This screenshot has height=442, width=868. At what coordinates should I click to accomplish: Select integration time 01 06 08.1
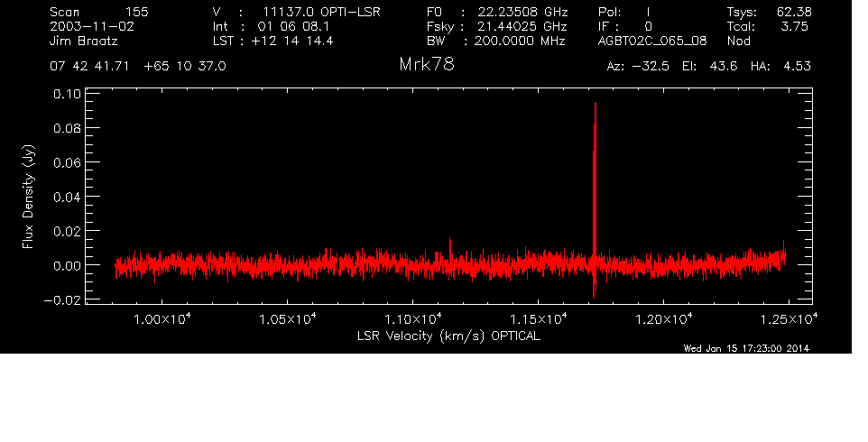click(x=293, y=26)
